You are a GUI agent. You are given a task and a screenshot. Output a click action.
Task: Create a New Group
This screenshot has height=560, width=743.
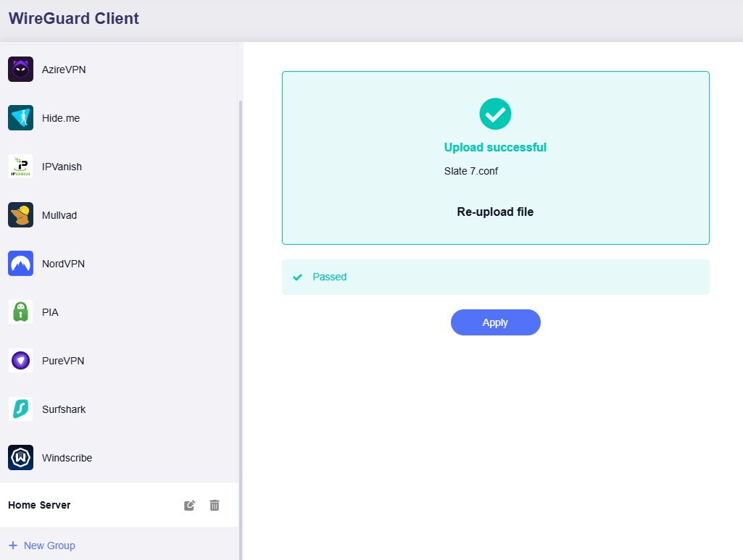pos(41,545)
